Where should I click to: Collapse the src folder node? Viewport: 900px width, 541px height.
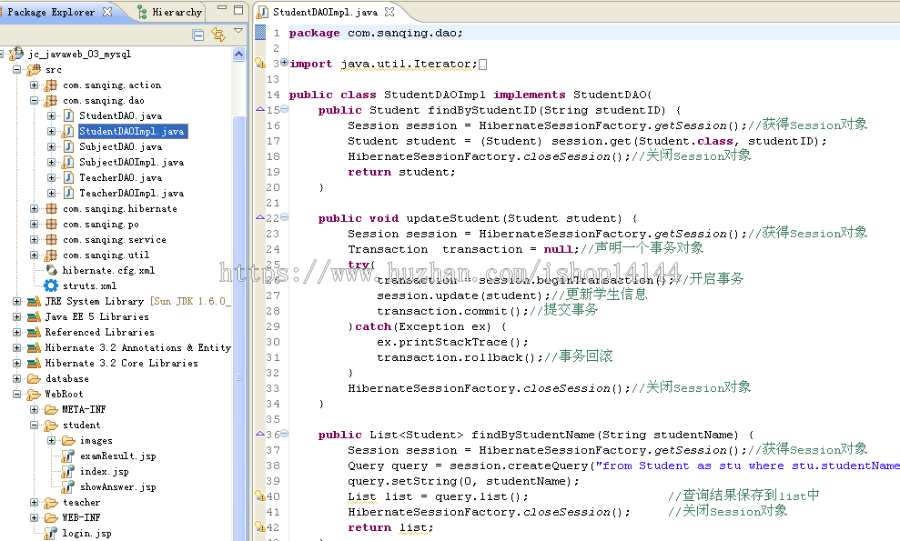pyautogui.click(x=17, y=69)
